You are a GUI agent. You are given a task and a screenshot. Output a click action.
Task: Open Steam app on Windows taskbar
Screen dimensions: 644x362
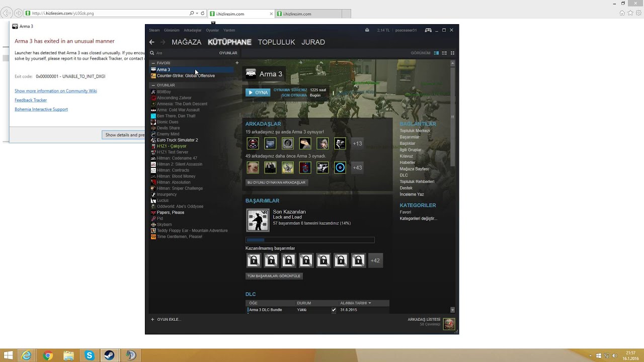tap(109, 355)
